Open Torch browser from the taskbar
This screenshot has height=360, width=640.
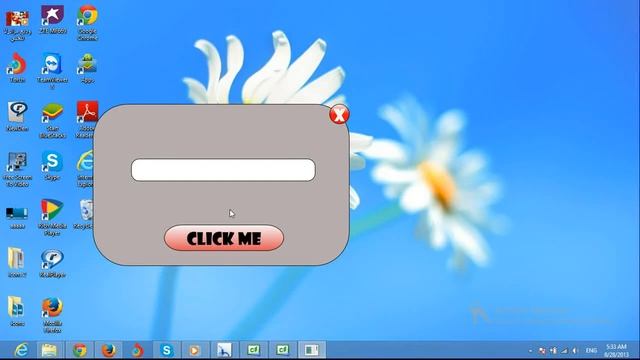(x=137, y=350)
